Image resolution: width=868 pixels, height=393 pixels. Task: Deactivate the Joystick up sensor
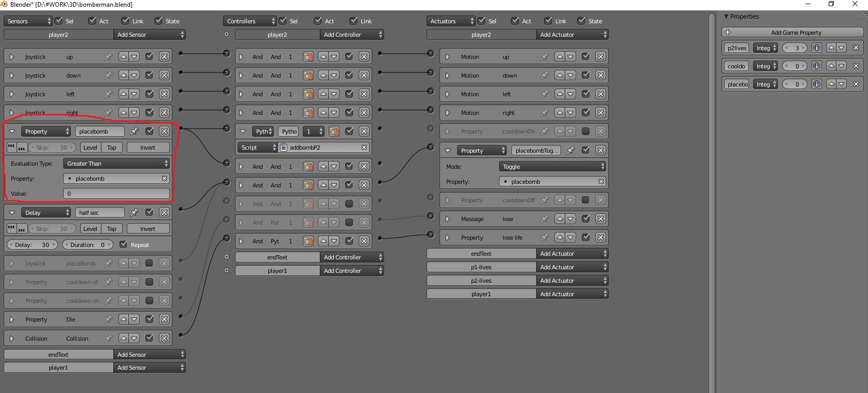149,57
